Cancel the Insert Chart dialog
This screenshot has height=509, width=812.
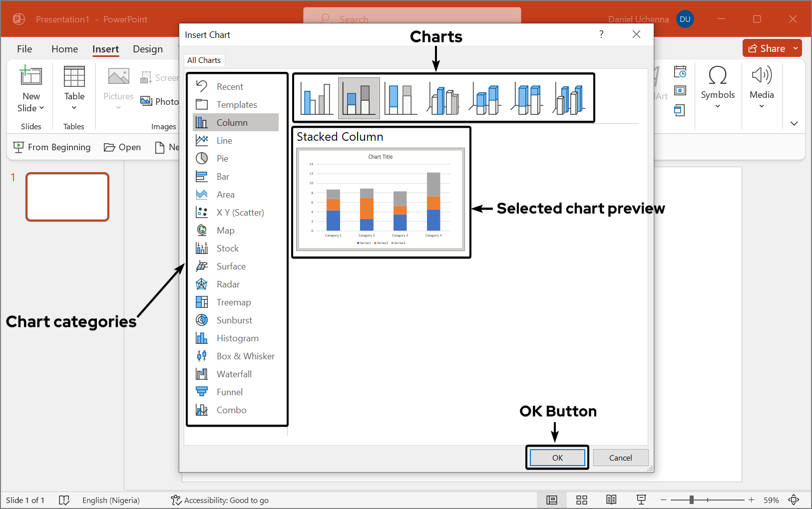coord(620,457)
